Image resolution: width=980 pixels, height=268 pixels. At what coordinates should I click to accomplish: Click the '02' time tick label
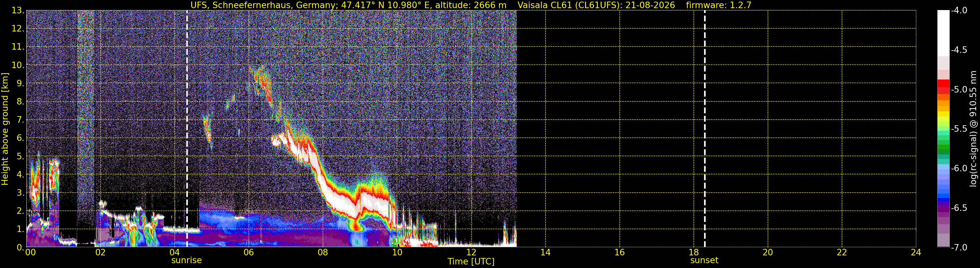(x=100, y=253)
